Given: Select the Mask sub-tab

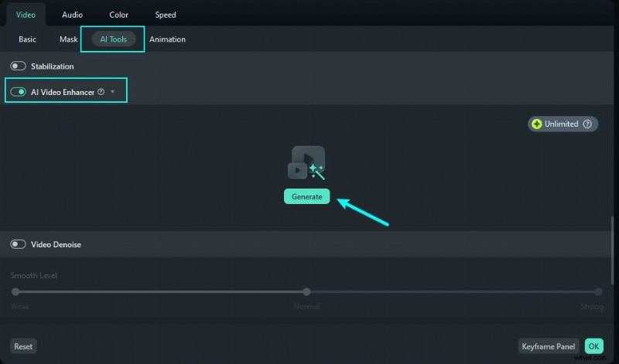Looking at the screenshot, I should point(68,39).
